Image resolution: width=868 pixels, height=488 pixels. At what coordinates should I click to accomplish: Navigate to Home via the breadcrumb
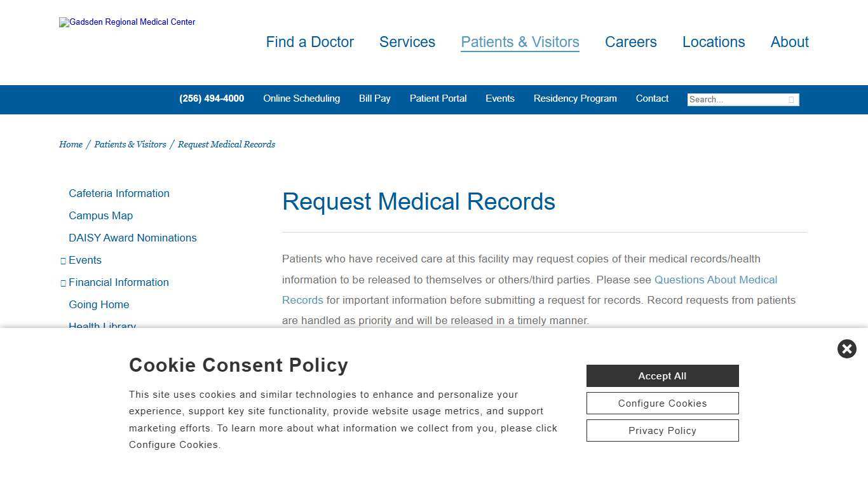point(71,144)
